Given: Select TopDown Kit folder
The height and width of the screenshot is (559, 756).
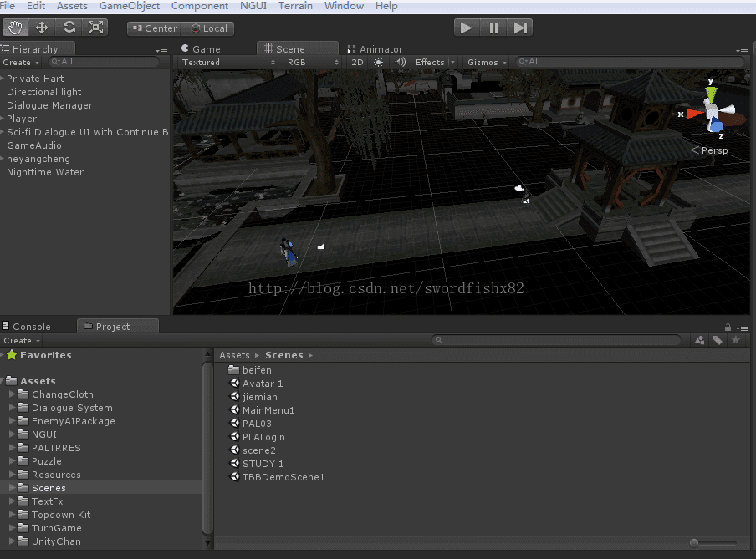Looking at the screenshot, I should (x=61, y=515).
